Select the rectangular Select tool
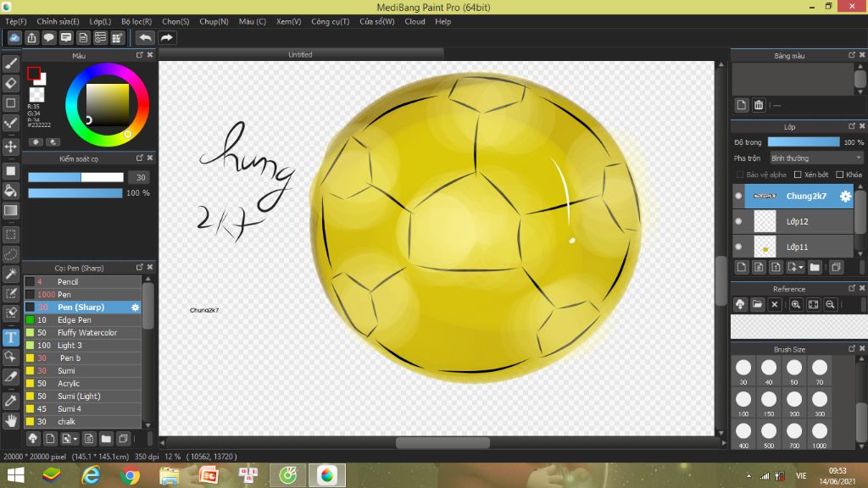 10,235
